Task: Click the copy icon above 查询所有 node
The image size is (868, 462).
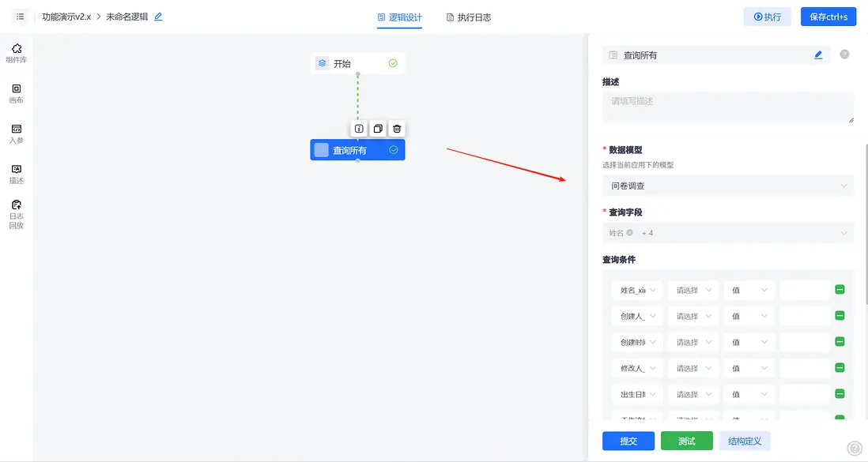Action: 378,129
